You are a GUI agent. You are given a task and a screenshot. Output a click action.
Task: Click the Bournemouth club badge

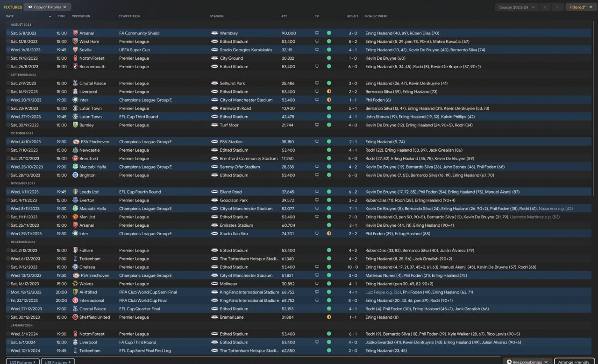pyautogui.click(x=75, y=67)
